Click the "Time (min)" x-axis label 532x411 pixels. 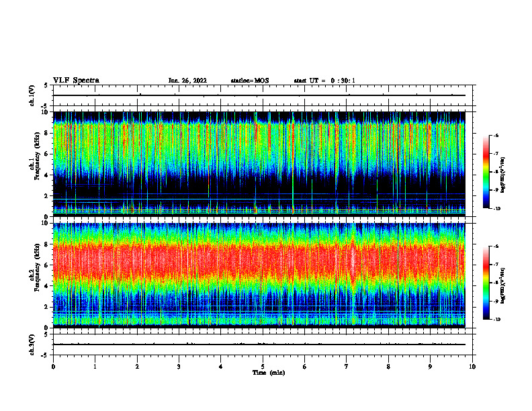pos(269,373)
